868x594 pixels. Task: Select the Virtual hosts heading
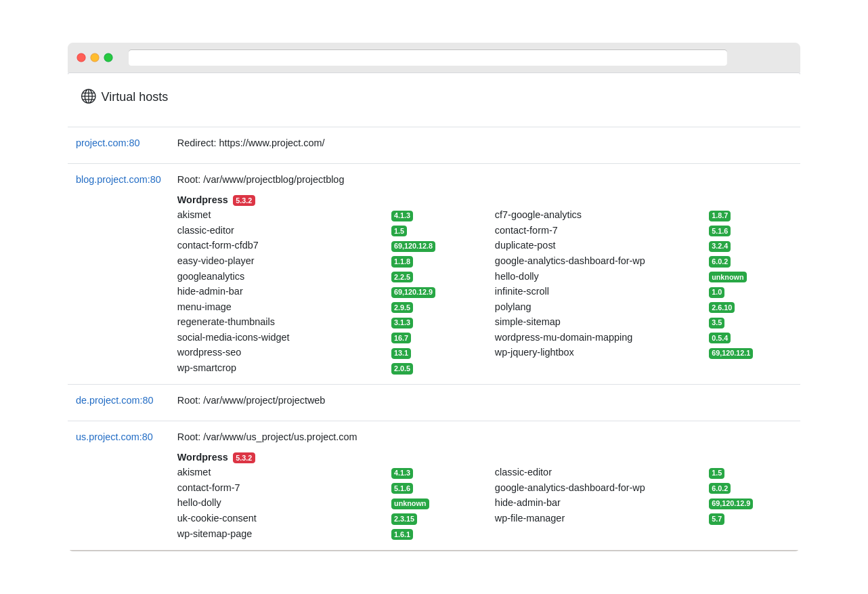coord(135,97)
